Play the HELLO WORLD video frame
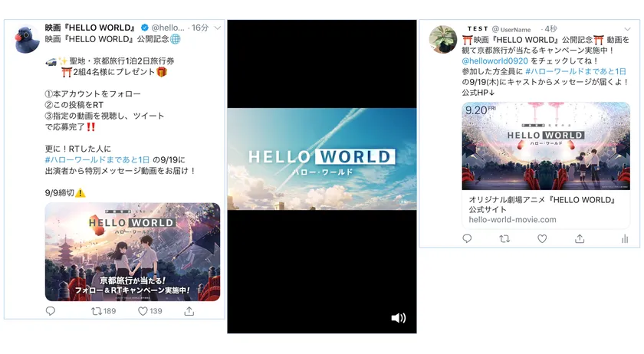 point(322,159)
